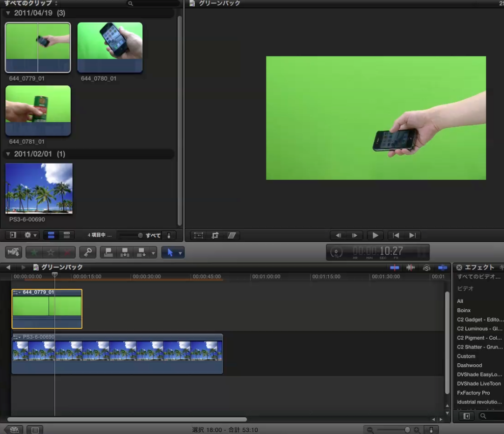
Task: Open the clip appearance switch button in the browser
Action: 169,235
